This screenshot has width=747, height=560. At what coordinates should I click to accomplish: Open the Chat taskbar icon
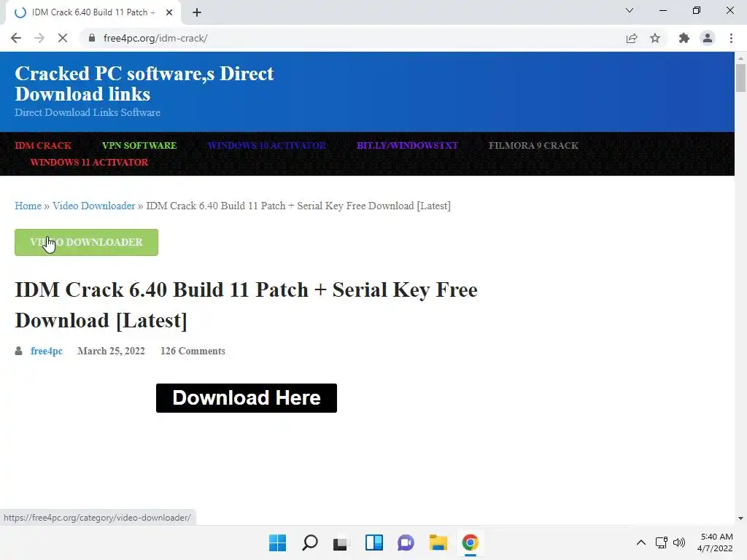(x=406, y=542)
